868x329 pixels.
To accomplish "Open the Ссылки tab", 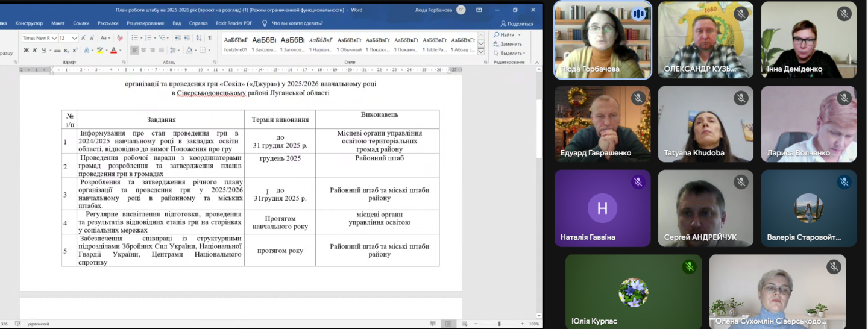I will [81, 23].
